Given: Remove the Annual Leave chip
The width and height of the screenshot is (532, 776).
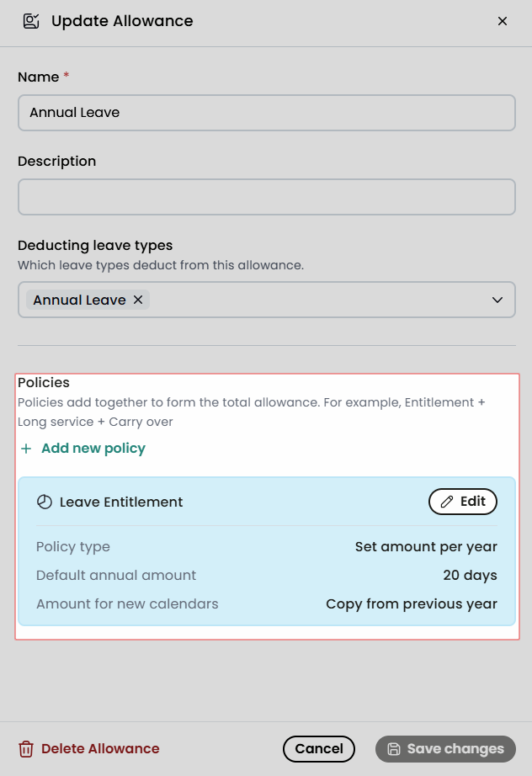Looking at the screenshot, I should (x=138, y=300).
